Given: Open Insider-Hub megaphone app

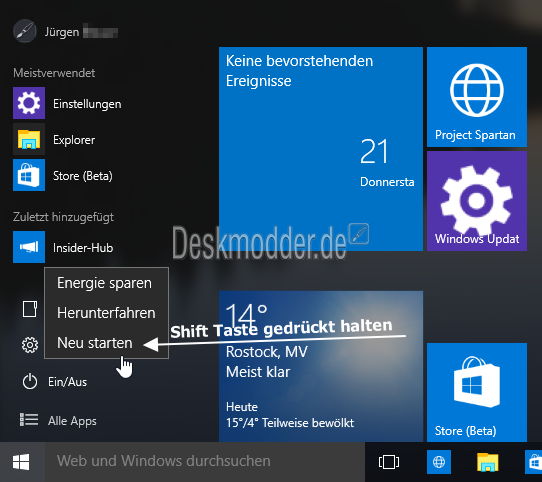Looking at the screenshot, I should coord(29,247).
